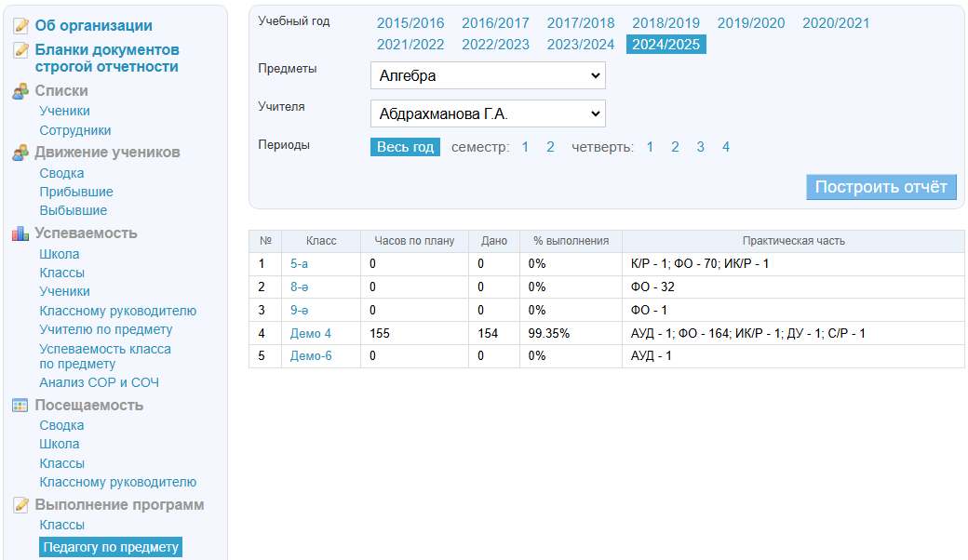The width and height of the screenshot is (968, 560).
Task: Choose semester 2 period
Action: coord(550,147)
